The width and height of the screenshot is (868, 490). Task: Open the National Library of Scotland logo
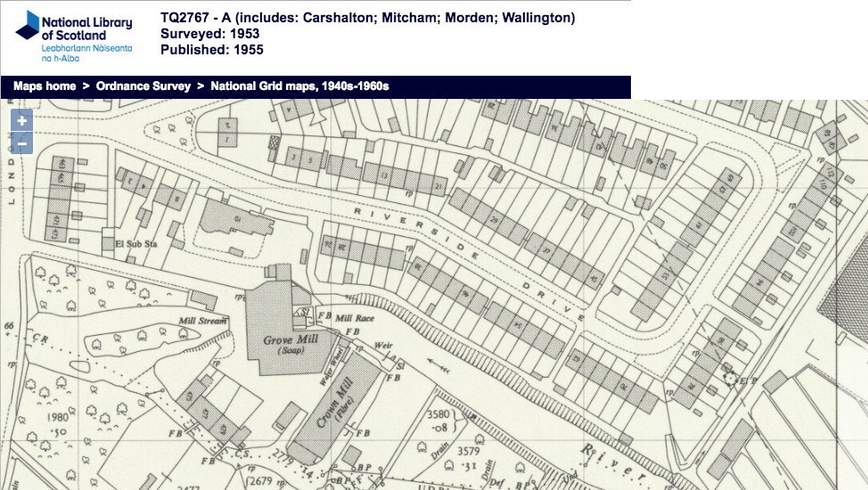point(74,37)
